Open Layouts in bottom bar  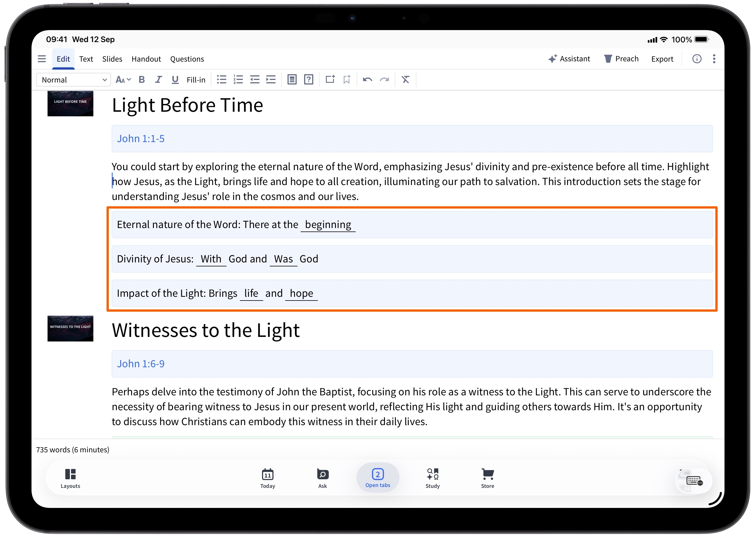(x=70, y=478)
